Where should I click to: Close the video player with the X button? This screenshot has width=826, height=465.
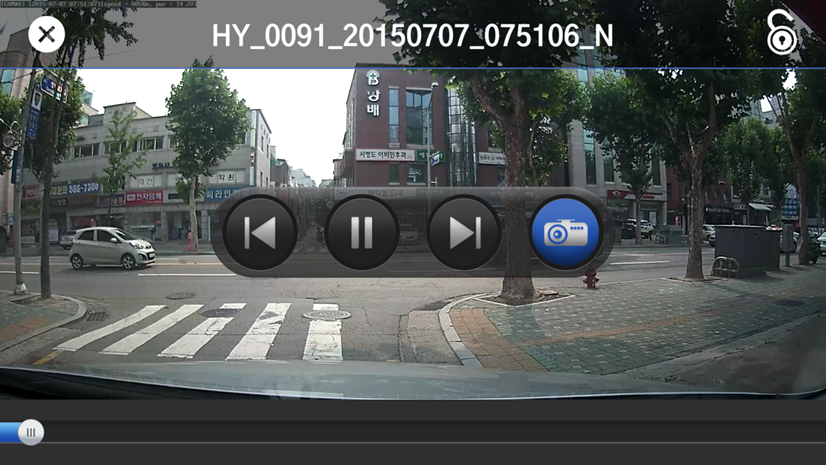[46, 35]
